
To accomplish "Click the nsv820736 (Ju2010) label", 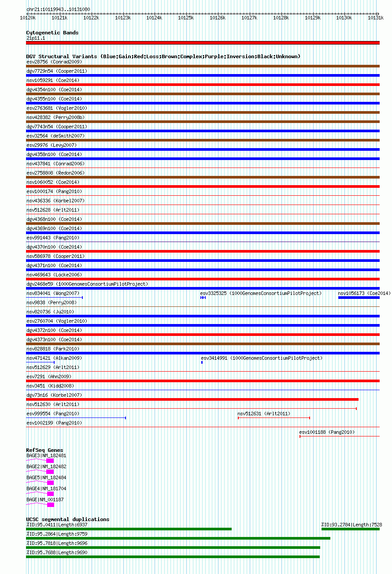I will tap(50, 312).
